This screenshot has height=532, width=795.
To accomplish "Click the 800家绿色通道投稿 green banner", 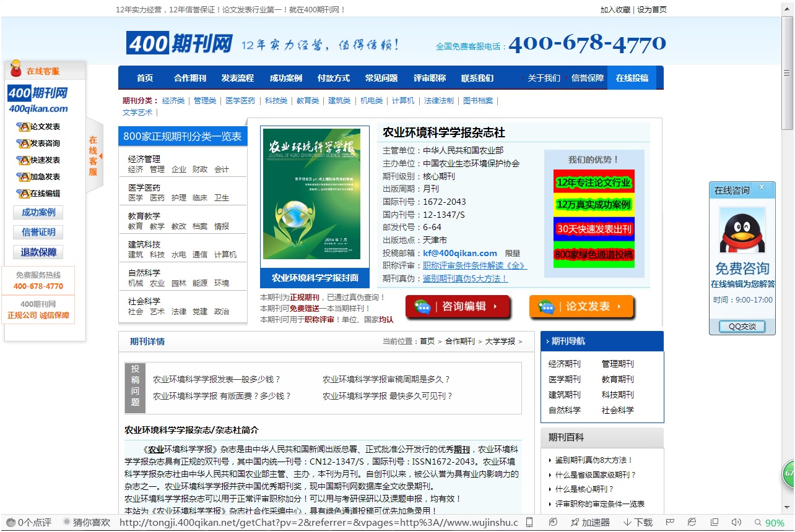I will tap(594, 254).
